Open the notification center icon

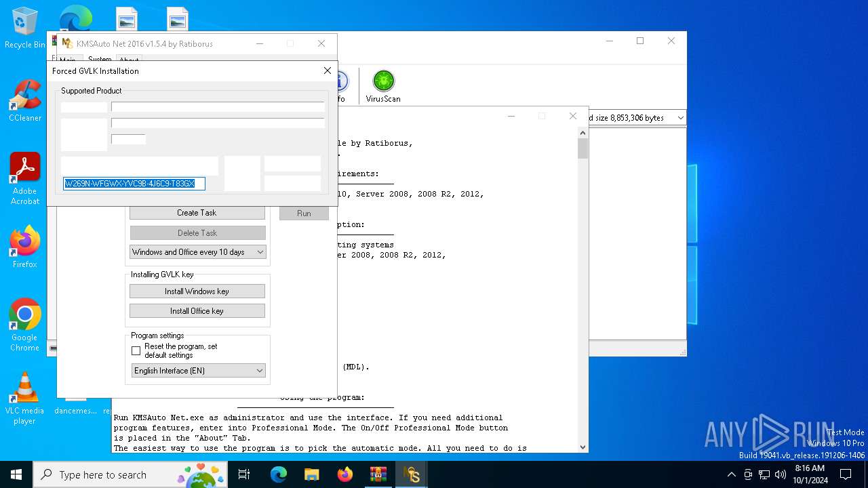pyautogui.click(x=846, y=474)
